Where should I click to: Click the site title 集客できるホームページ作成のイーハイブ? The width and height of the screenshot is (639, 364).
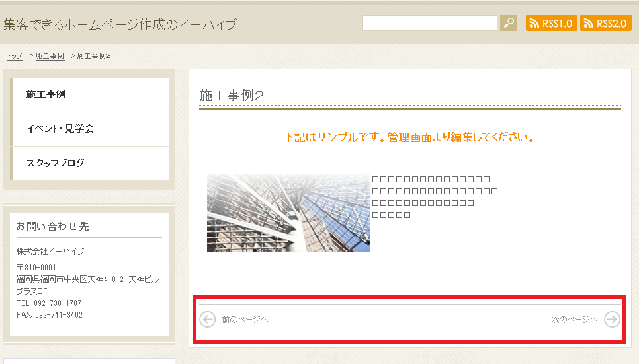pyautogui.click(x=120, y=25)
